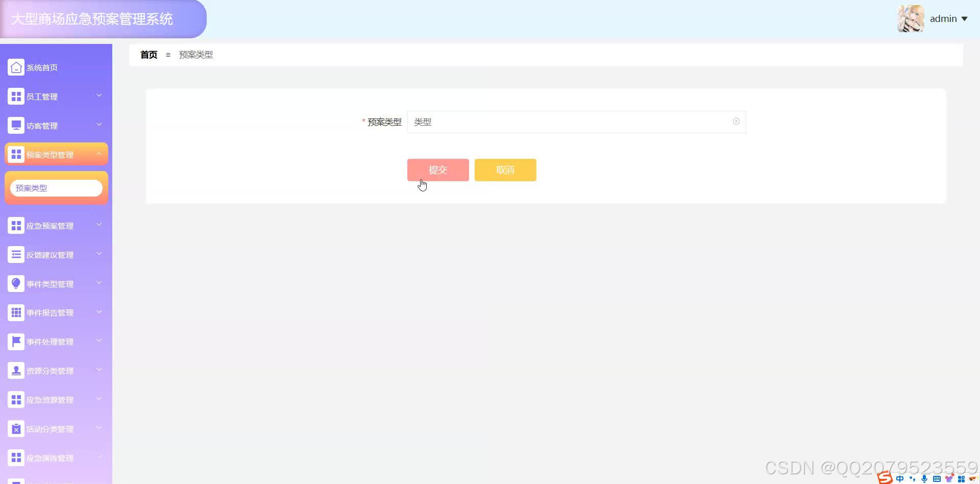Open the admin user dropdown arrow
The width and height of the screenshot is (980, 484).
964,19
